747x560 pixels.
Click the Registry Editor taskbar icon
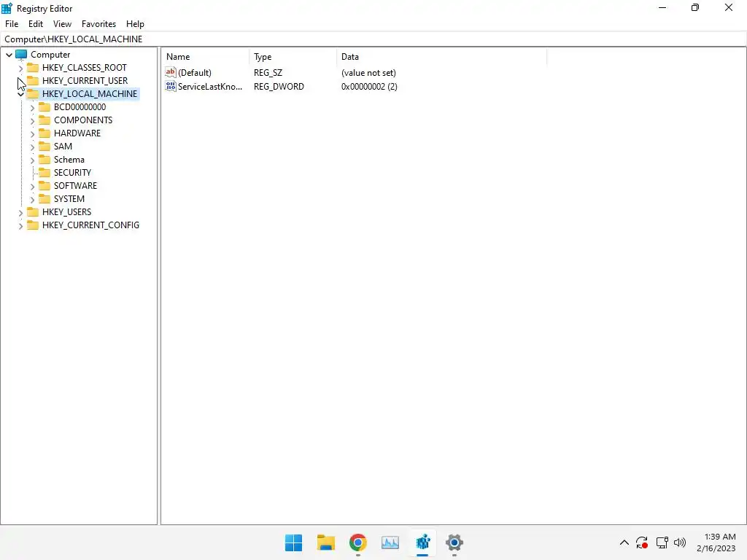[x=422, y=542]
